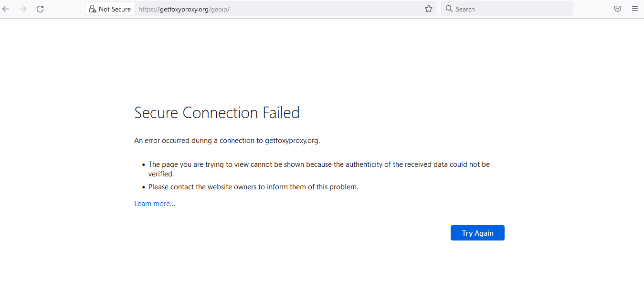This screenshot has height=306, width=644.
Task: Open the Firefox application menu
Action: point(634,9)
